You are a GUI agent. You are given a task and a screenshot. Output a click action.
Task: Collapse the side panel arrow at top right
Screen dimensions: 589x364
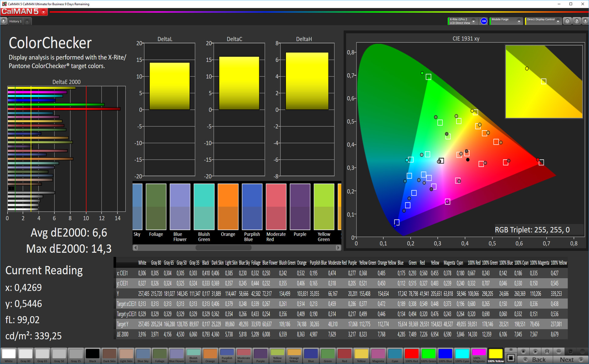click(x=585, y=21)
